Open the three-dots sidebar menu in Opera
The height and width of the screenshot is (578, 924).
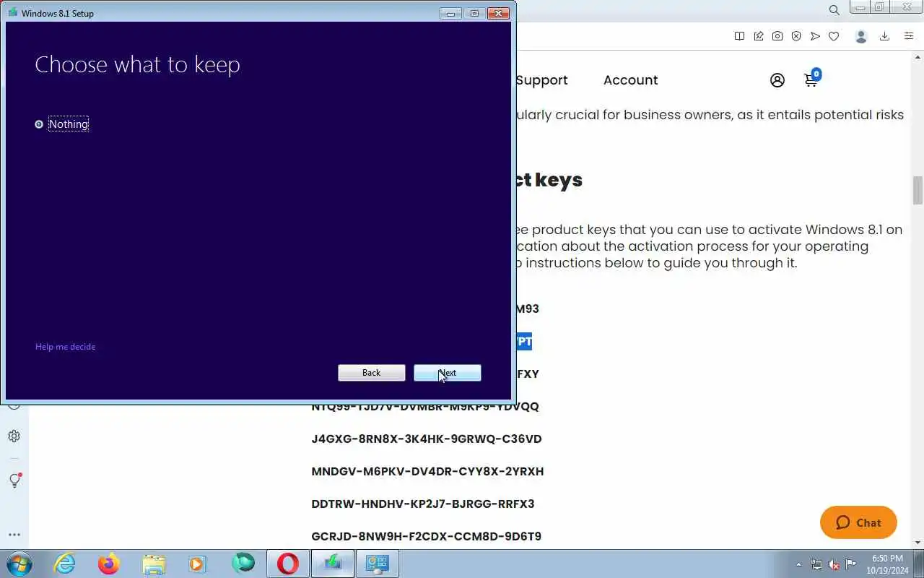point(14,535)
